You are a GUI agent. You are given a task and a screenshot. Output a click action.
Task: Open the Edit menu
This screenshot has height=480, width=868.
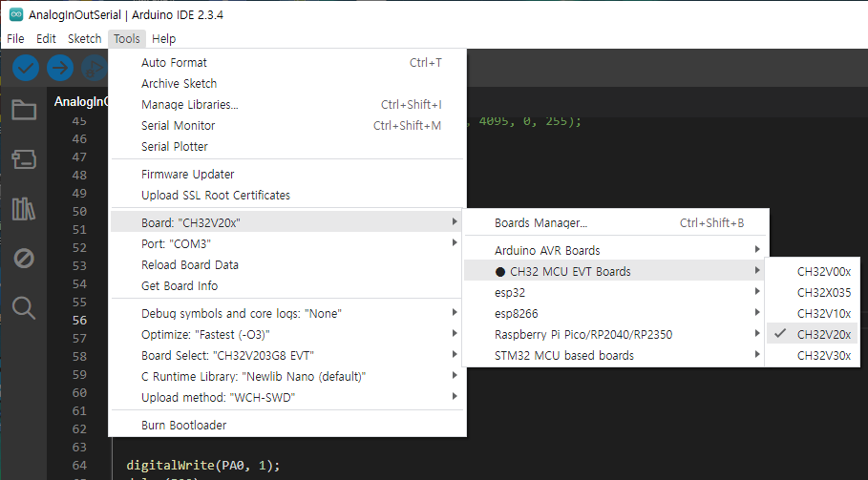click(x=46, y=39)
